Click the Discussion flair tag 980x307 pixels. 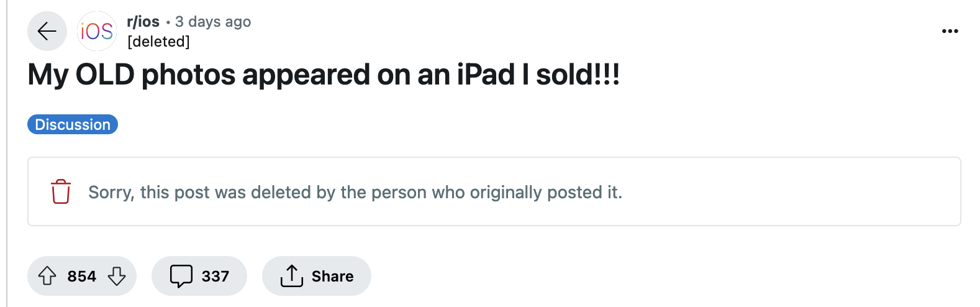73,124
